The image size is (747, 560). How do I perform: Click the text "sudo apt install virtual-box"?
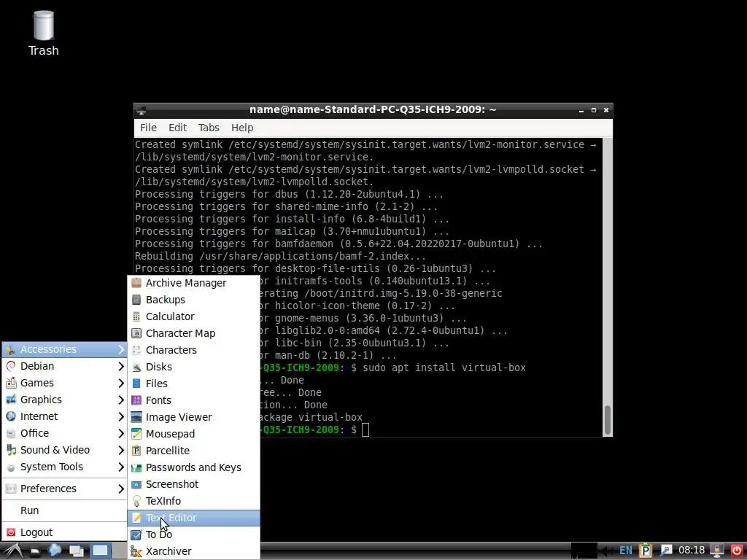[x=444, y=367]
